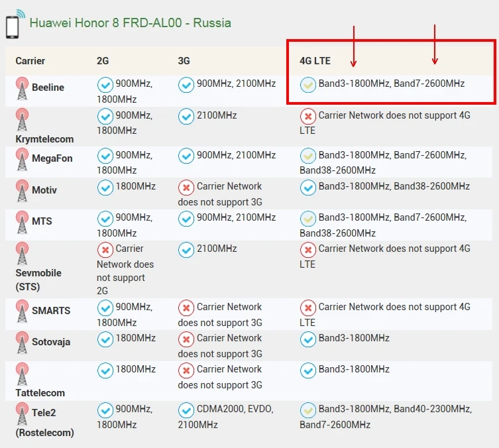The width and height of the screenshot is (499, 448).
Task: Click the blue checkmark in Sotovaja 4G LTE cell
Action: (307, 339)
